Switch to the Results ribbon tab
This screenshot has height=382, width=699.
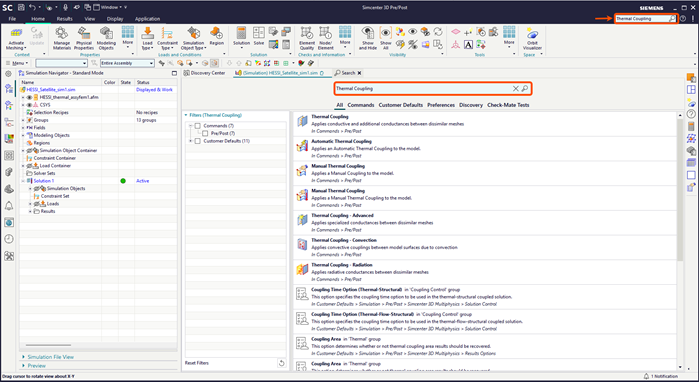click(65, 19)
